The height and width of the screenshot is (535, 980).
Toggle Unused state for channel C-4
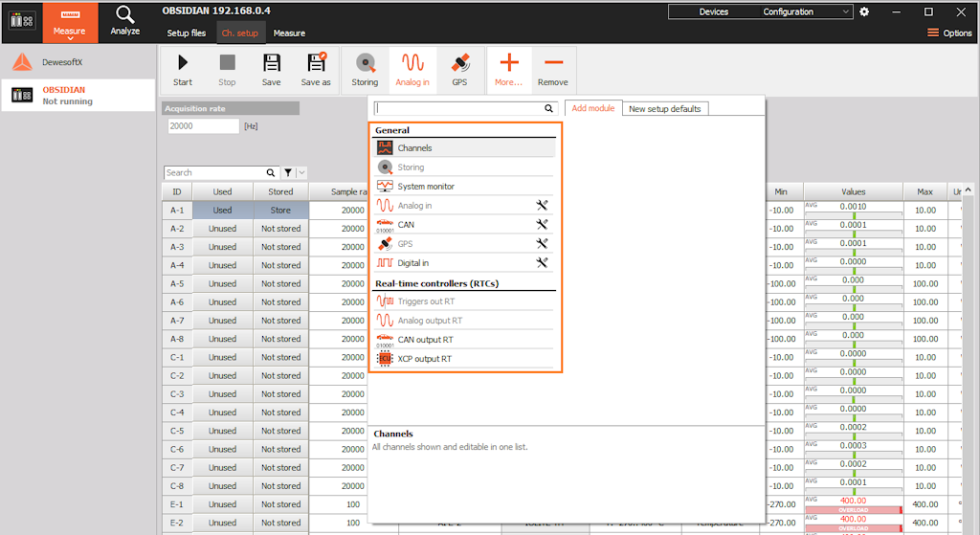[x=222, y=412]
